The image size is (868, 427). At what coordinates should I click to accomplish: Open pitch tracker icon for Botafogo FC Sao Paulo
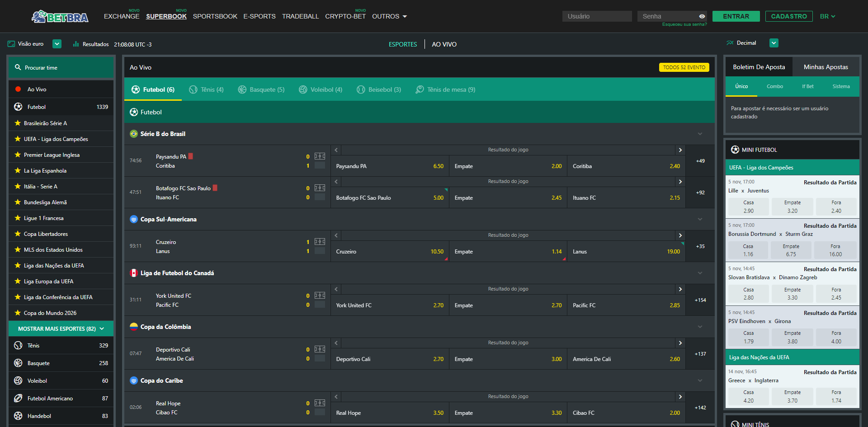point(320,188)
